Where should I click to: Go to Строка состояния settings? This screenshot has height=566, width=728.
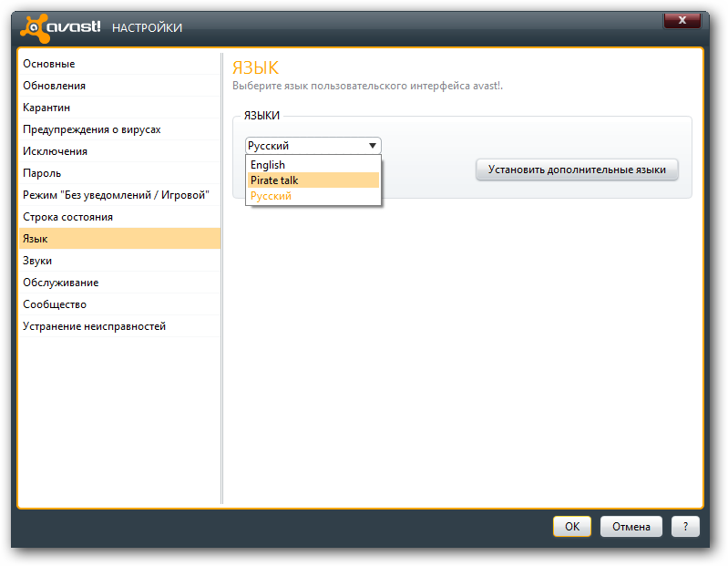pyautogui.click(x=119, y=216)
